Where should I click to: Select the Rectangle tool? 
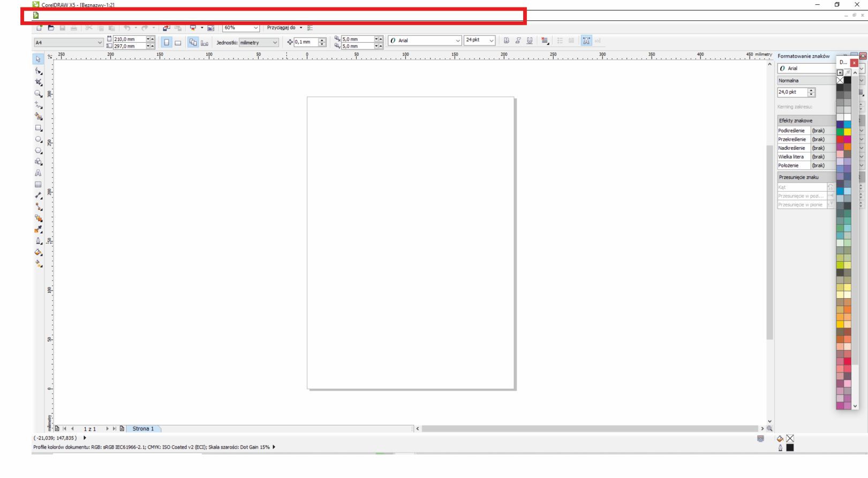coord(38,128)
